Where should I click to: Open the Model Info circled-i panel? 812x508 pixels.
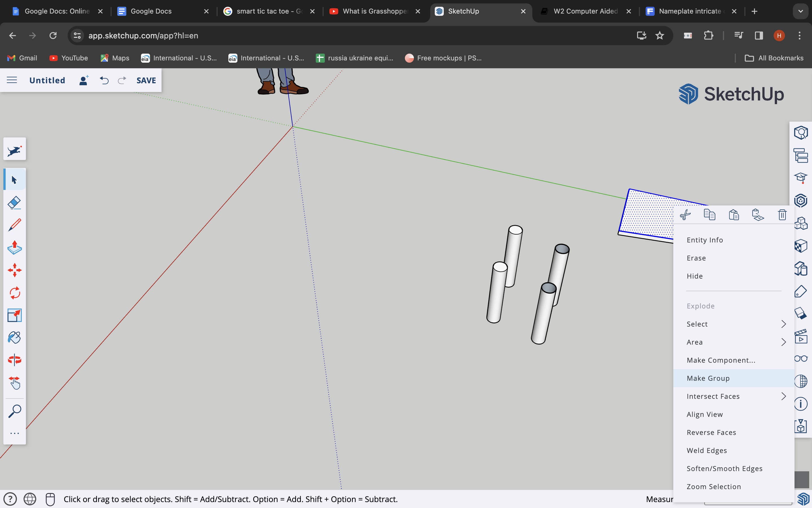coord(801,404)
